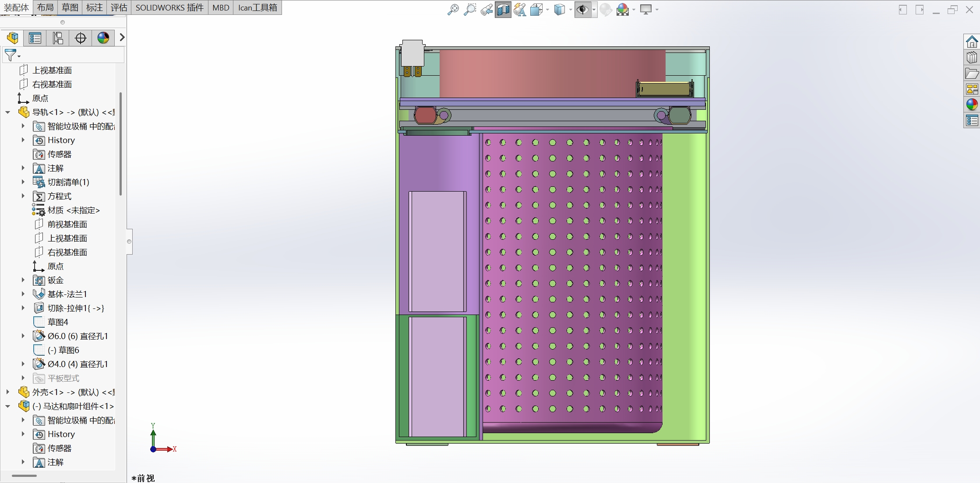Click the first History item in tree
This screenshot has height=483, width=980.
(x=61, y=140)
